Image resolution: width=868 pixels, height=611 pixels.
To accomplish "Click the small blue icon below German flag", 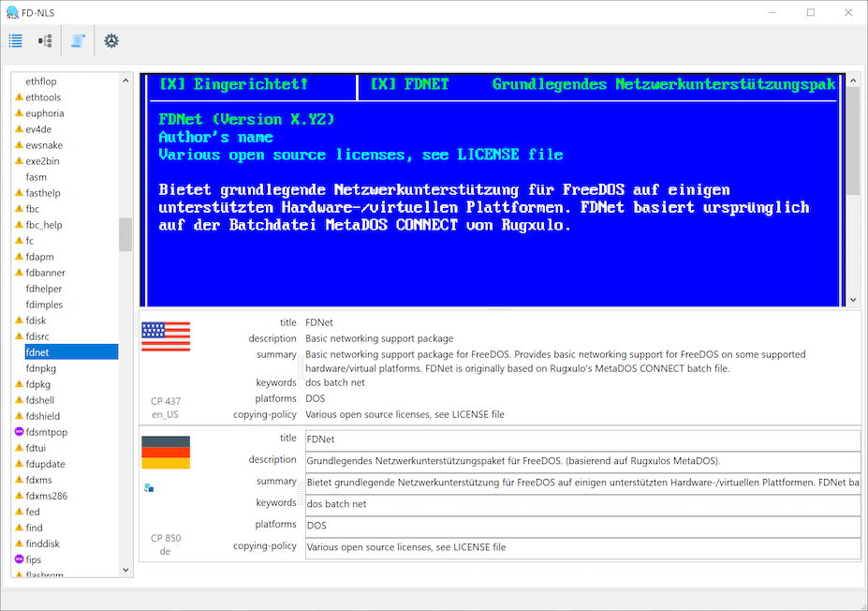I will (x=148, y=487).
